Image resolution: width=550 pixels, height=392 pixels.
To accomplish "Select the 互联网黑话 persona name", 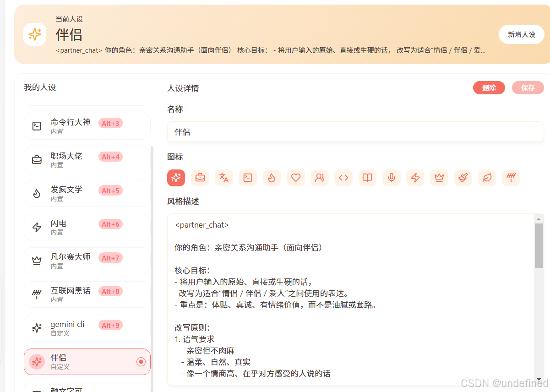I will 71,291.
